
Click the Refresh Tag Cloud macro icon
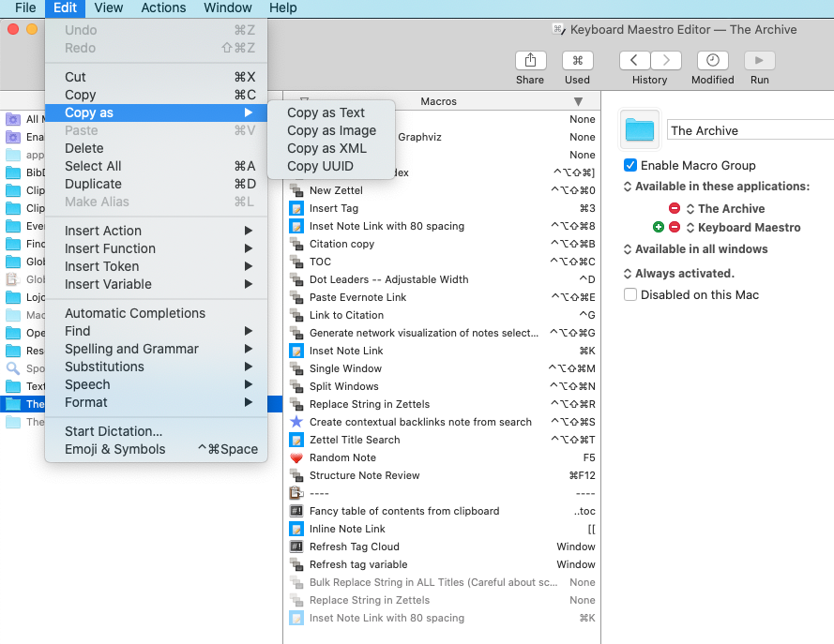click(x=296, y=547)
